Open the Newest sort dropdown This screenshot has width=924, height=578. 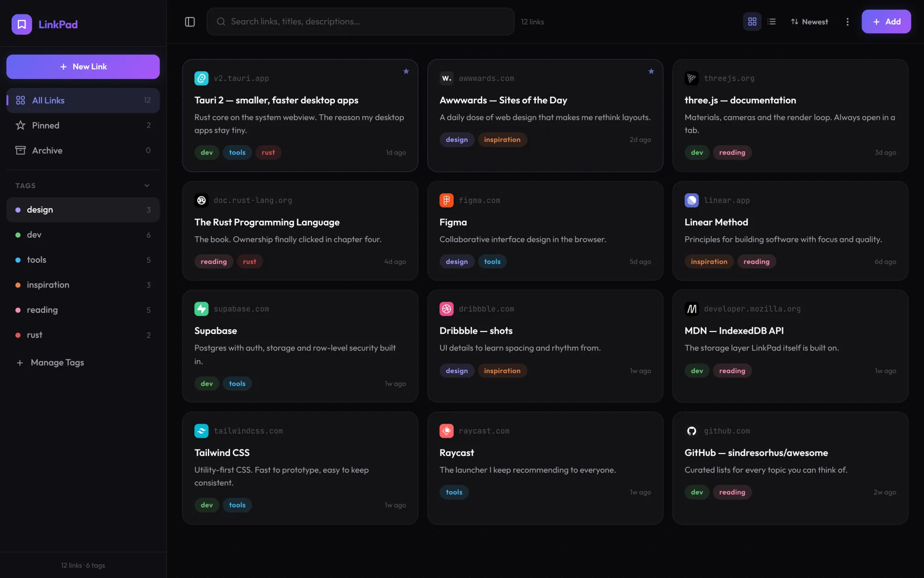click(809, 22)
